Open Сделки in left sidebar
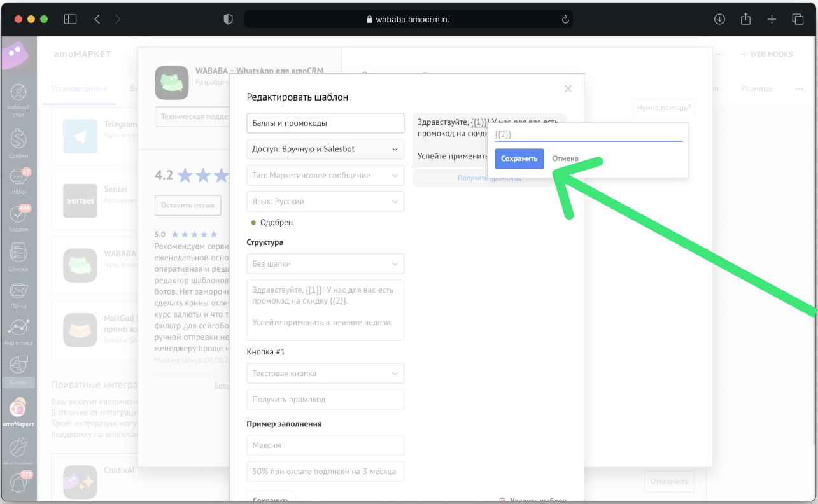Image resolution: width=818 pixels, height=504 pixels. [18, 143]
